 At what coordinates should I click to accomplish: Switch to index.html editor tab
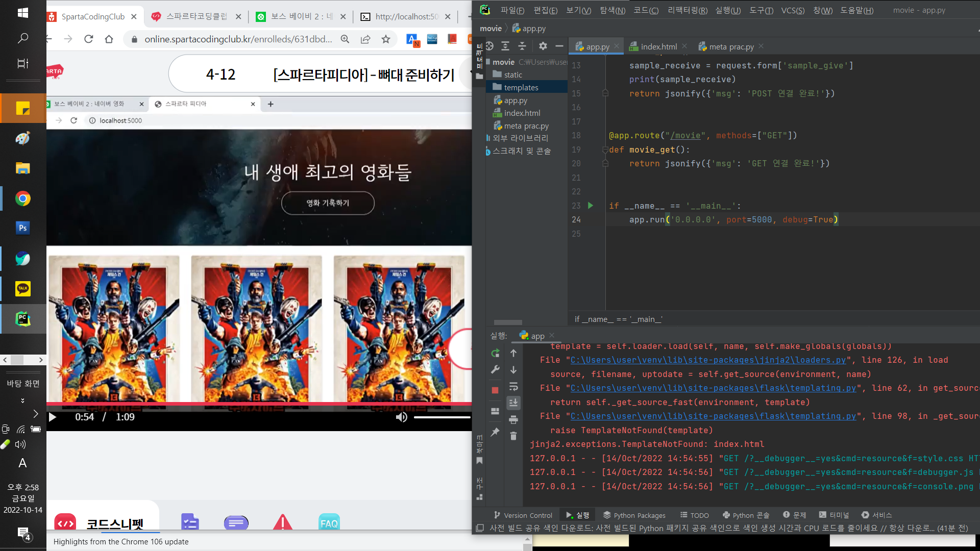pos(658,46)
